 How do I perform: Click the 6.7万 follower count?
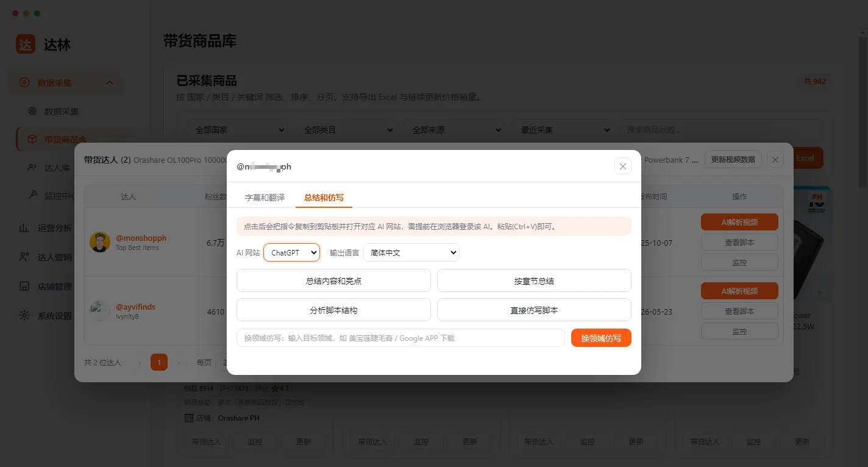[216, 243]
